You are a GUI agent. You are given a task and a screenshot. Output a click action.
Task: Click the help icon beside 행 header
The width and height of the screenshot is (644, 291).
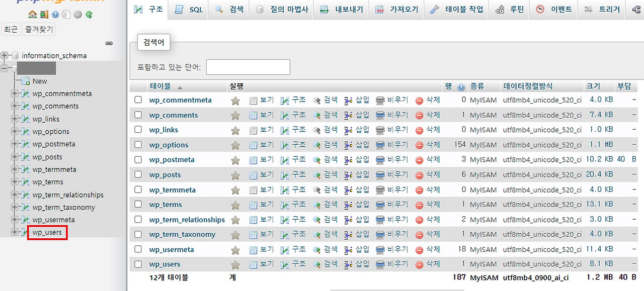(x=461, y=87)
